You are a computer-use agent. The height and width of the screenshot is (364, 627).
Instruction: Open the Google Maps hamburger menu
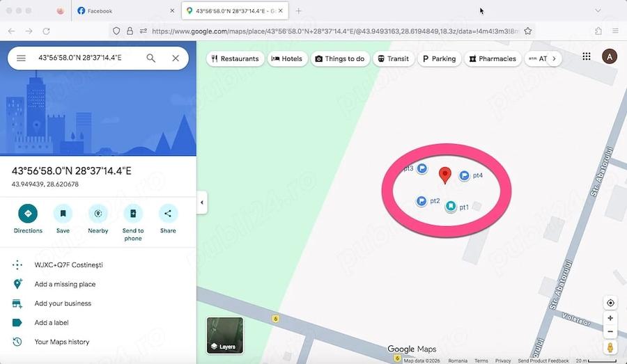[21, 58]
